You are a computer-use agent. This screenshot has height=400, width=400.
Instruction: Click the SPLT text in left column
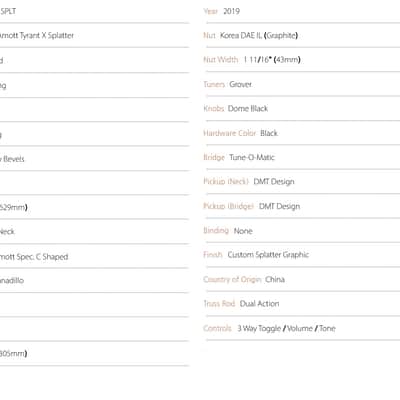click(8, 11)
